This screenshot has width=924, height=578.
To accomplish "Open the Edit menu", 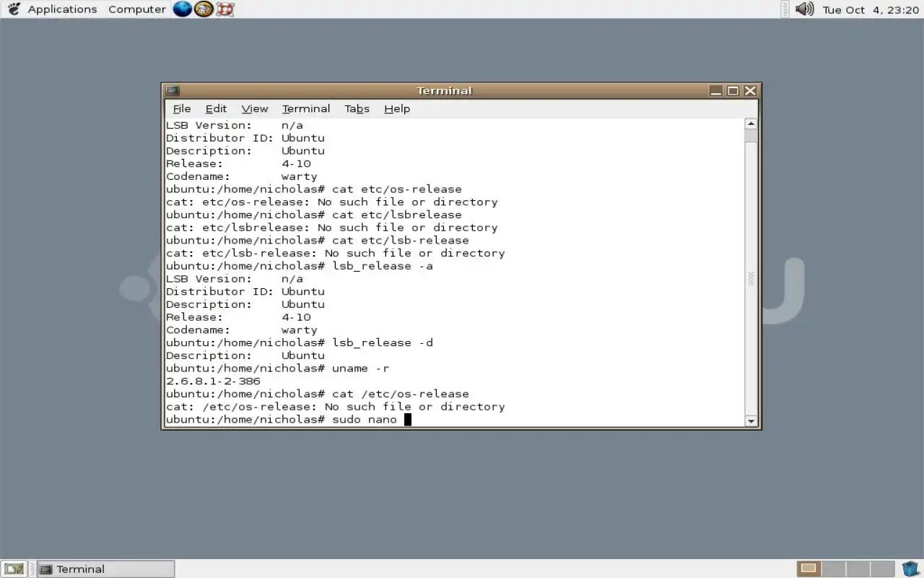I will click(x=216, y=108).
